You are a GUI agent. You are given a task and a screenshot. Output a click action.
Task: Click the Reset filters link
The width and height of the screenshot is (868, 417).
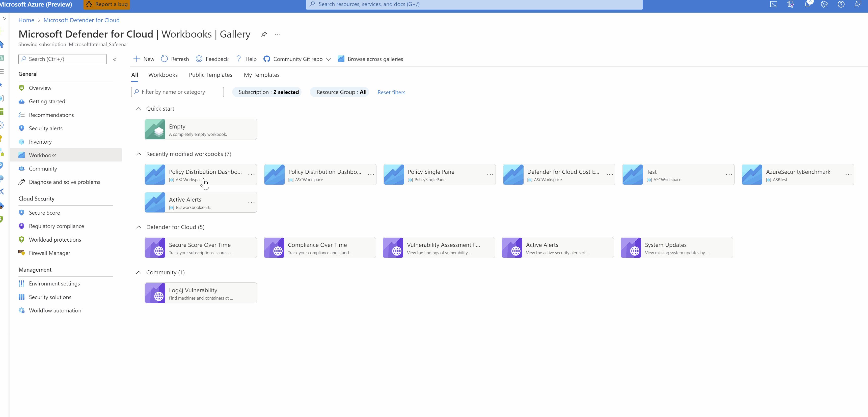(391, 92)
